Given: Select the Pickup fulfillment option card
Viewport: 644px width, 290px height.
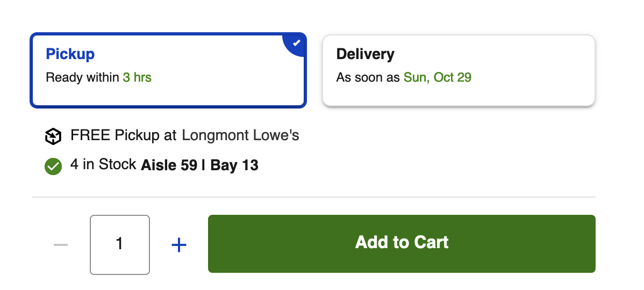Looking at the screenshot, I should [168, 70].
